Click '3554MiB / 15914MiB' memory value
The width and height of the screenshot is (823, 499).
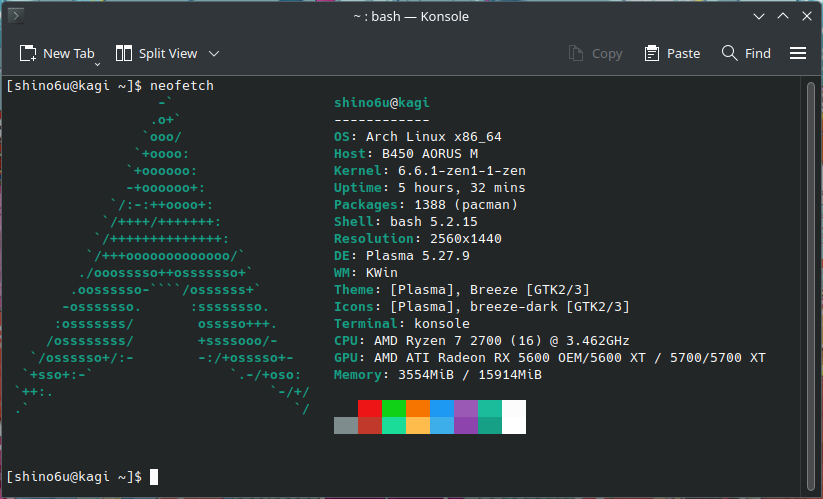pos(470,375)
